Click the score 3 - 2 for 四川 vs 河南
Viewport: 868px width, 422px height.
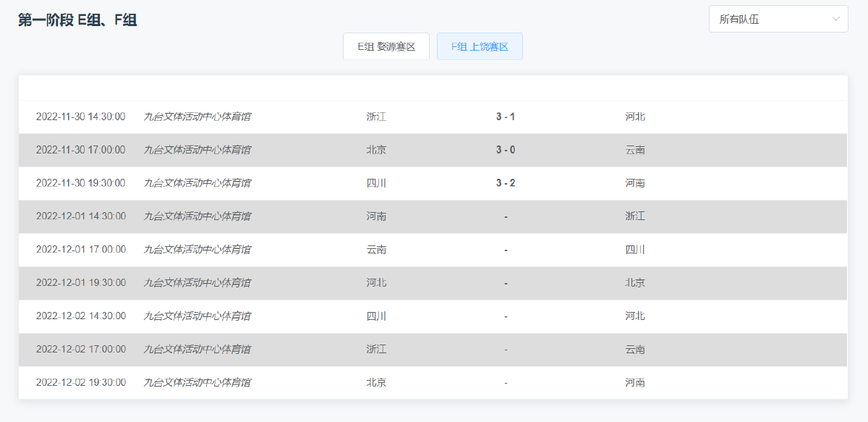(x=506, y=183)
